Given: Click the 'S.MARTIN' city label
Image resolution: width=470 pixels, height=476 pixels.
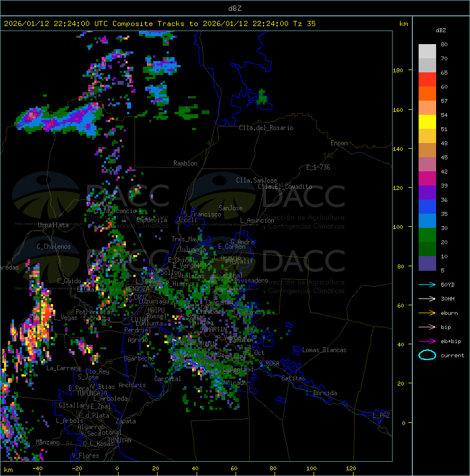Looking at the screenshot, I should click(213, 330).
